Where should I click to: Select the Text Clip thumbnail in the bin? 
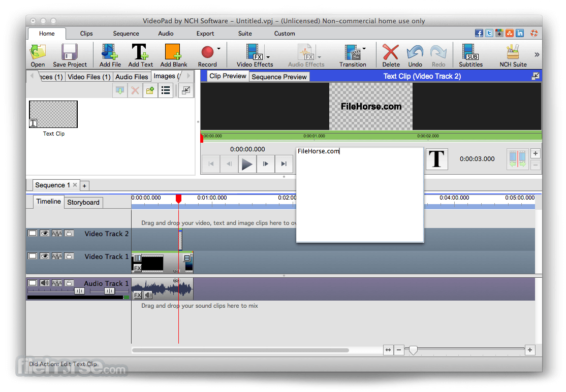click(x=53, y=114)
